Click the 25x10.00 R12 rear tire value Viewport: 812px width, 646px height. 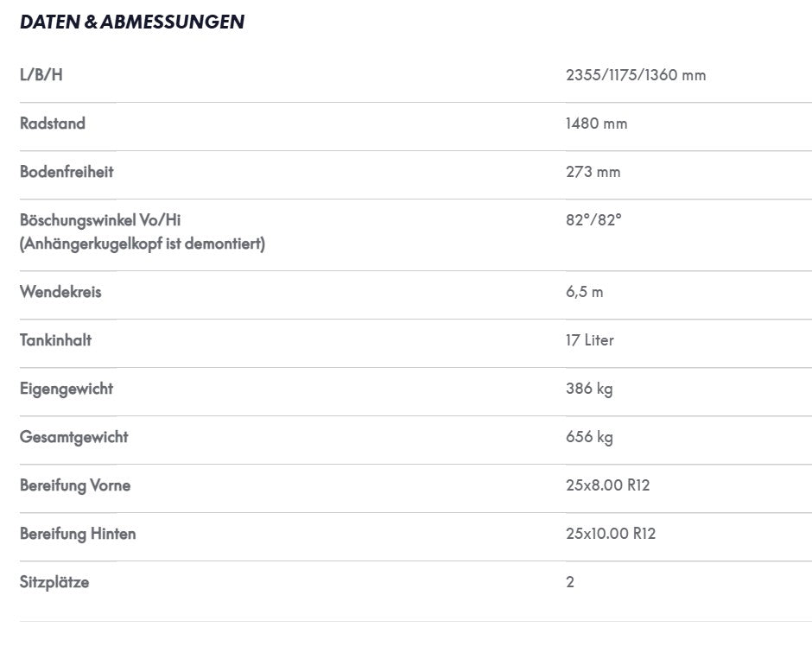611,533
